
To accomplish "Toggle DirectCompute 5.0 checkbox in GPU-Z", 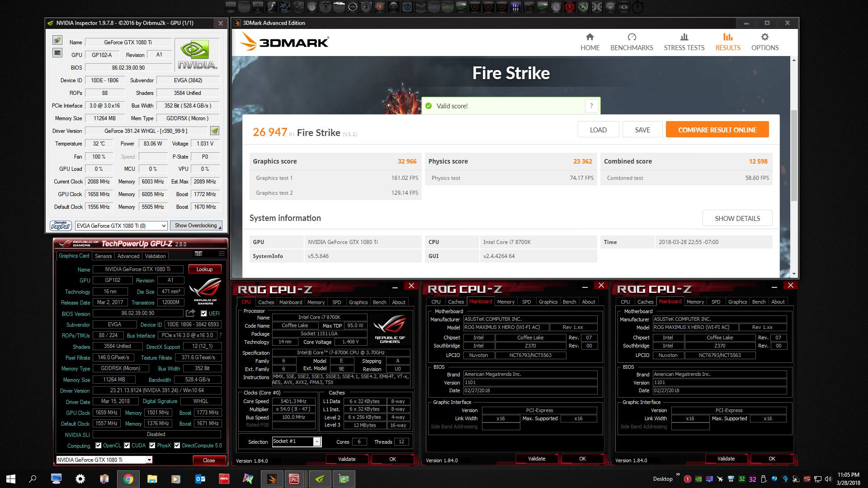I will tap(177, 446).
